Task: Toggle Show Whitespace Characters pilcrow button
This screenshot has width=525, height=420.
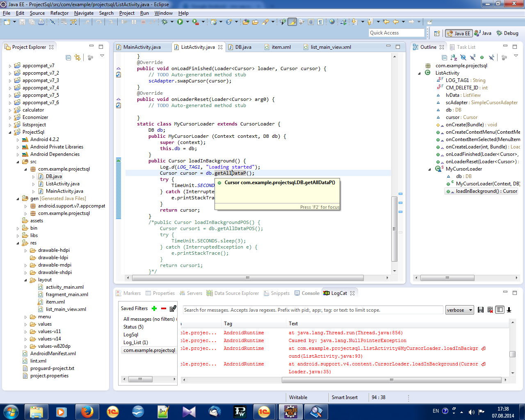Action: coord(320,22)
